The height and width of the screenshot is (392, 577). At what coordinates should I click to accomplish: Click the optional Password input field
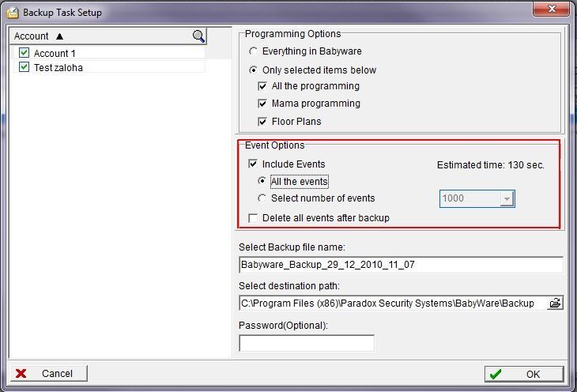coord(306,343)
